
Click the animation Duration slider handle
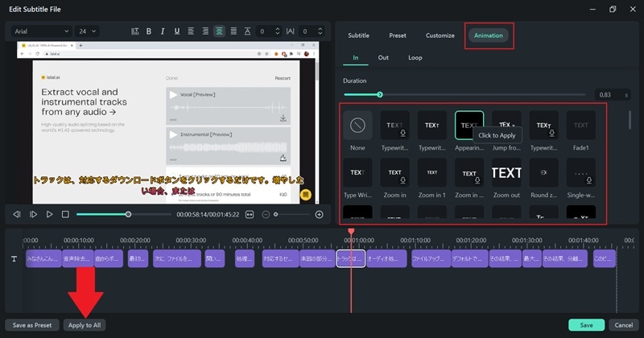pos(380,94)
